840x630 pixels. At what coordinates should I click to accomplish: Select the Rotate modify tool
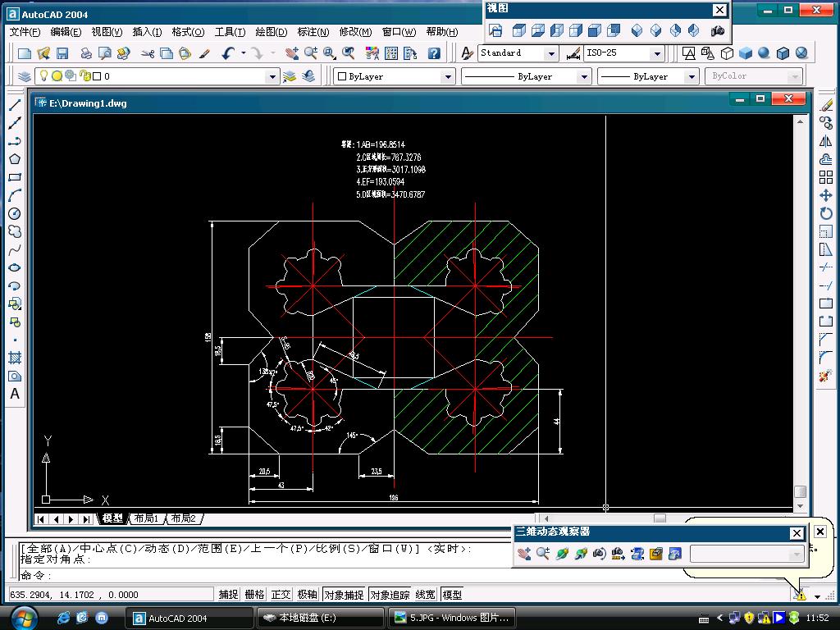pyautogui.click(x=826, y=214)
